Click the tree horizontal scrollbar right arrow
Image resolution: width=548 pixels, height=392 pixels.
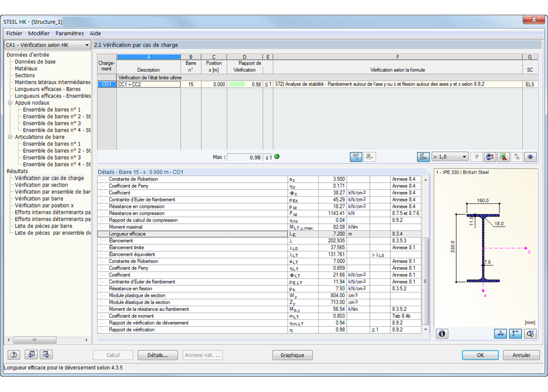pyautogui.click(x=86, y=340)
